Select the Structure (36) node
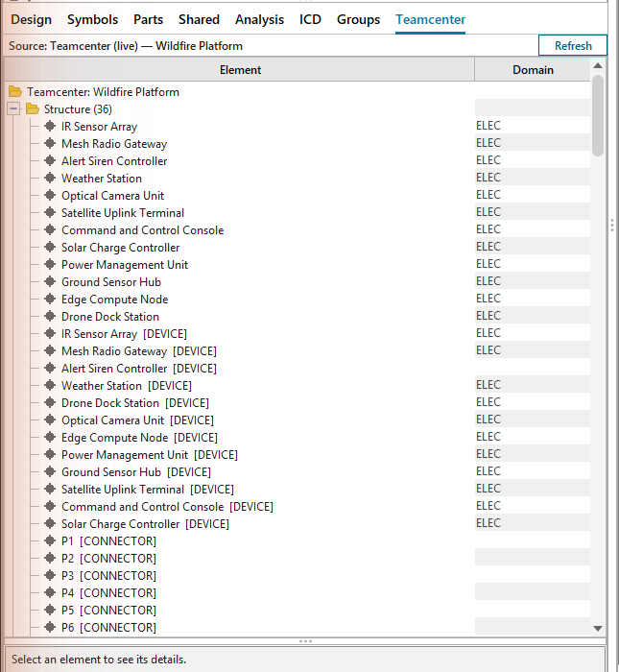 pyautogui.click(x=78, y=108)
